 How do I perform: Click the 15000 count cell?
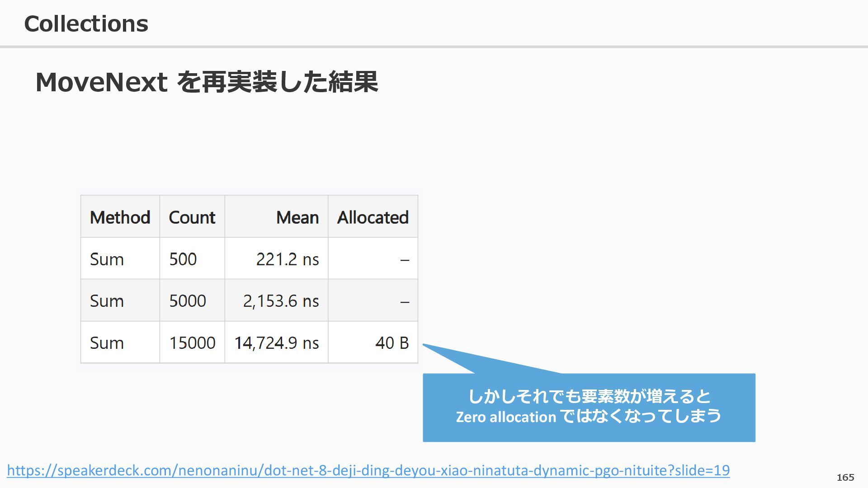click(192, 343)
